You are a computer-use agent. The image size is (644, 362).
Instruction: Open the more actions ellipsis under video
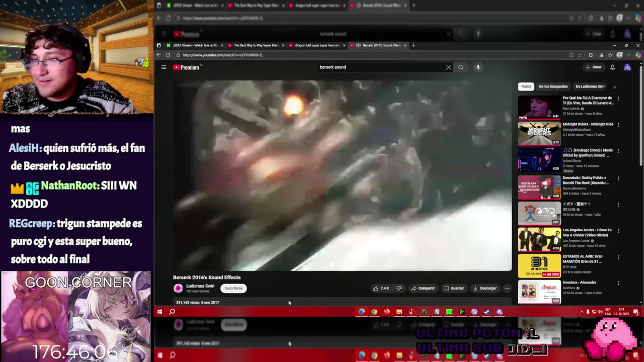click(x=507, y=288)
